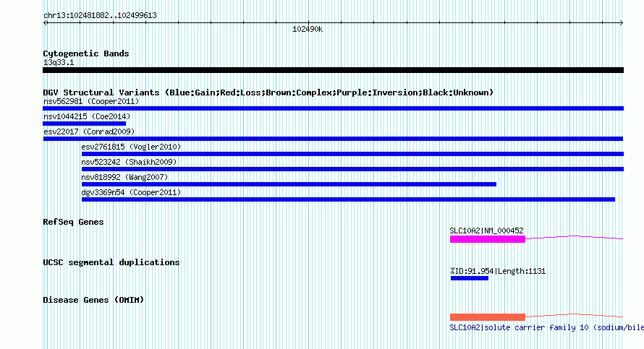The width and height of the screenshot is (644, 349).
Task: Click the esv22017 (Conrad2009) label
Action: pos(89,132)
